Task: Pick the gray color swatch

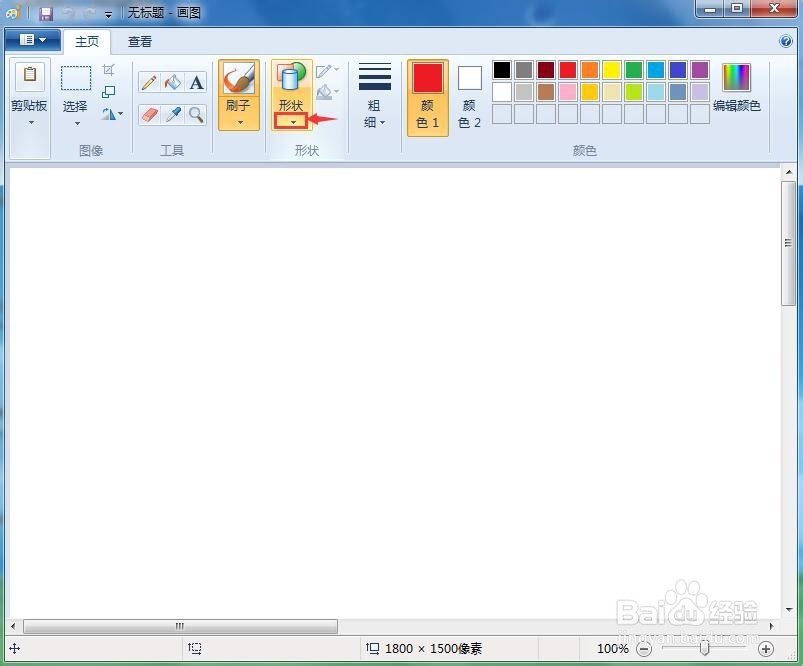Action: click(524, 70)
